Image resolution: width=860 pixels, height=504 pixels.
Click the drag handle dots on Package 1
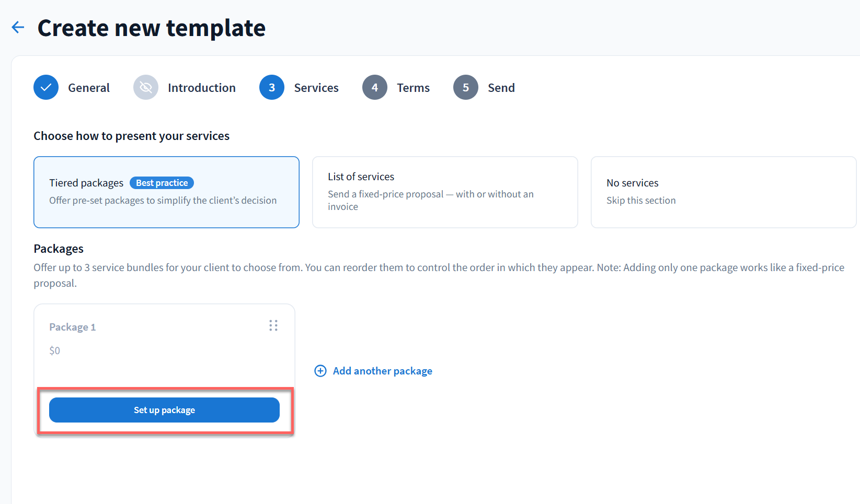tap(273, 326)
